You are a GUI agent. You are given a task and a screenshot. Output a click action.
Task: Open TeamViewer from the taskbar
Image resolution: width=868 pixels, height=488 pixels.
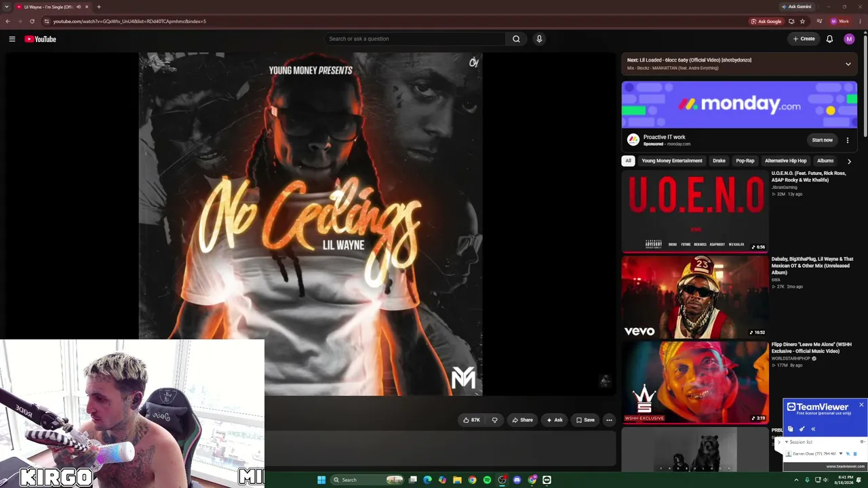coord(547,480)
